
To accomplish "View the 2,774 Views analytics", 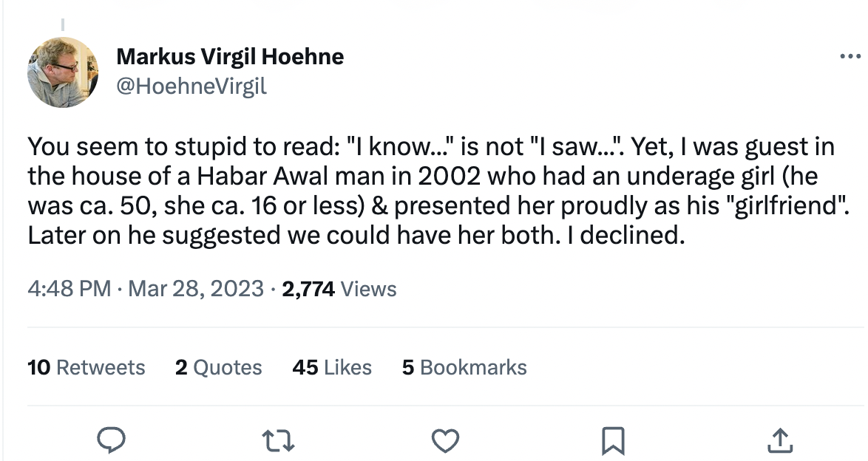I will point(339,289).
